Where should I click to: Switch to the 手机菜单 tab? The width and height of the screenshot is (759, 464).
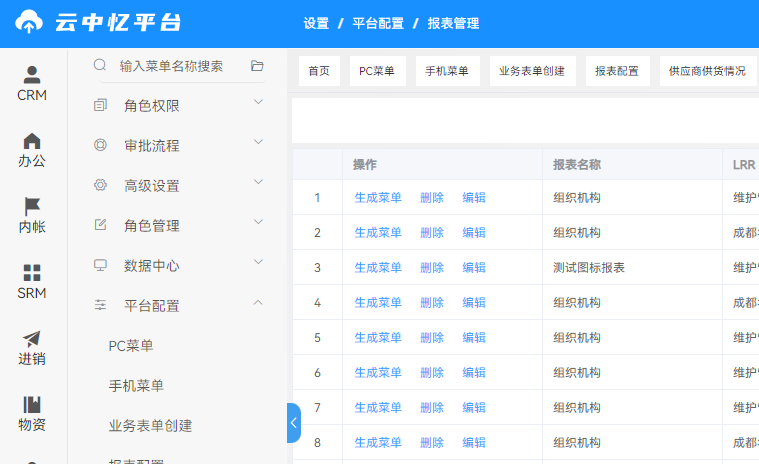pyautogui.click(x=447, y=71)
